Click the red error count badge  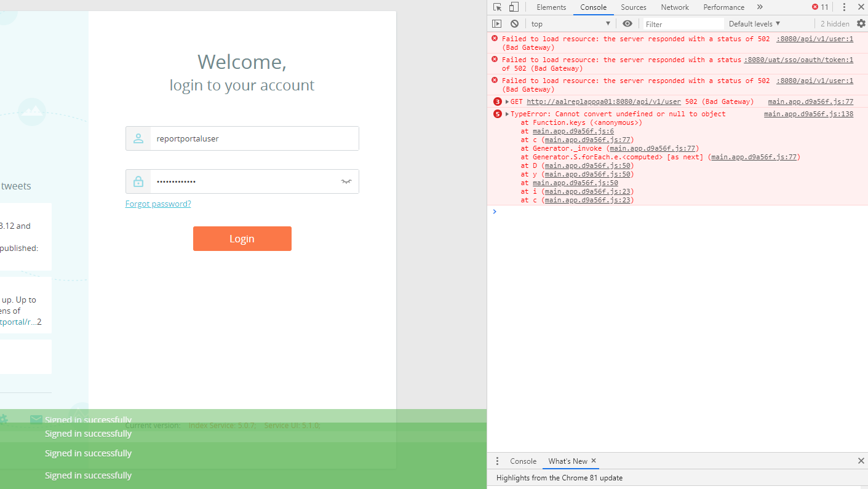(x=819, y=7)
